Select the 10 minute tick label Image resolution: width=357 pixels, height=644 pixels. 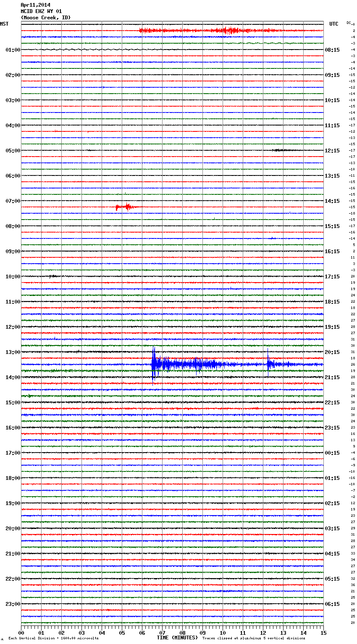point(223,633)
